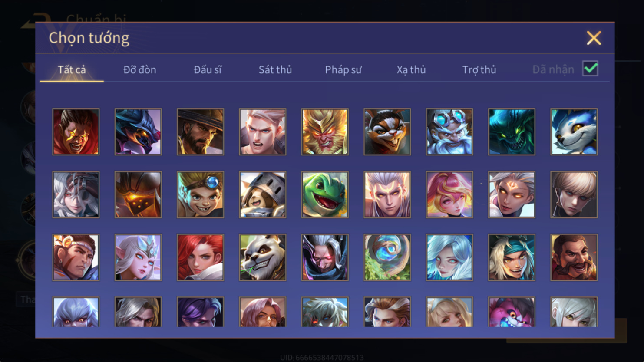Pick the blue wolf hero portrait
Screen dimensions: 644x362
(x=574, y=132)
